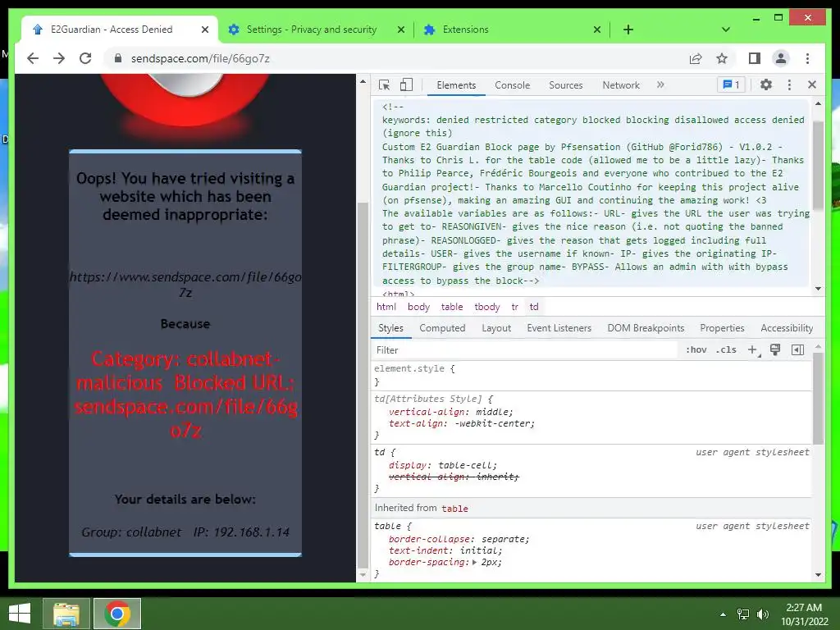The height and width of the screenshot is (630, 840).
Task: Open the issues counter badge
Action: [x=731, y=84]
